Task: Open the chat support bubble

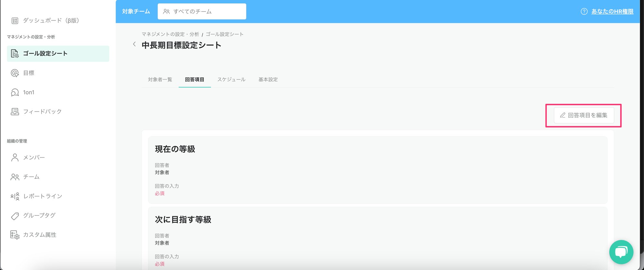Action: click(621, 252)
